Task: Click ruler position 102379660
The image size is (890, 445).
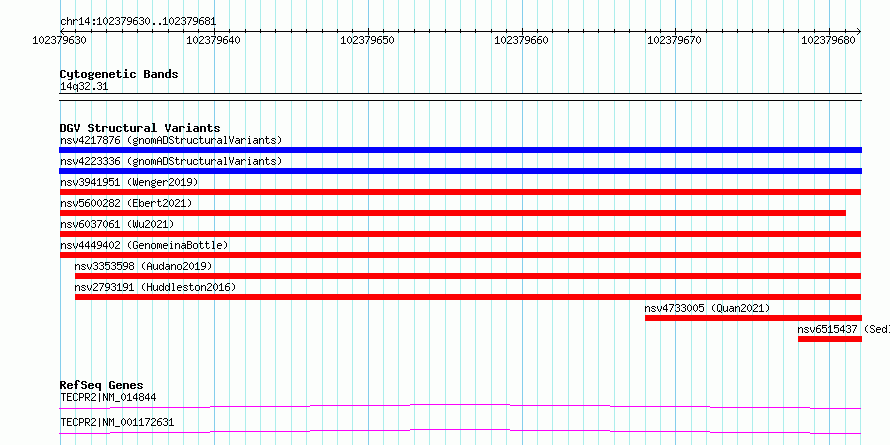Action: 522,40
